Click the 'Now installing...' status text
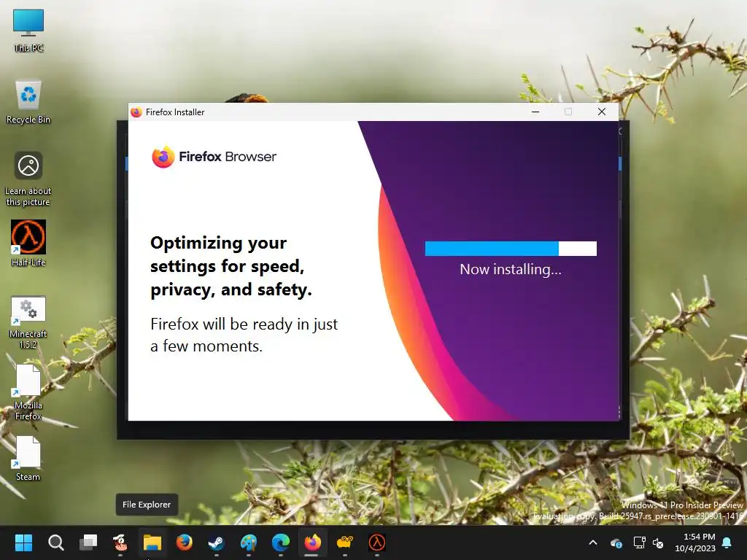 [x=511, y=270]
